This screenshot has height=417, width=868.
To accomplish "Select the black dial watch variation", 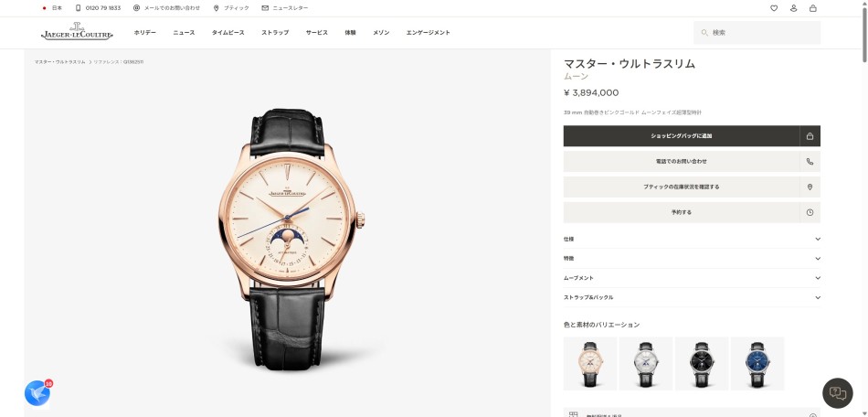I will click(702, 363).
